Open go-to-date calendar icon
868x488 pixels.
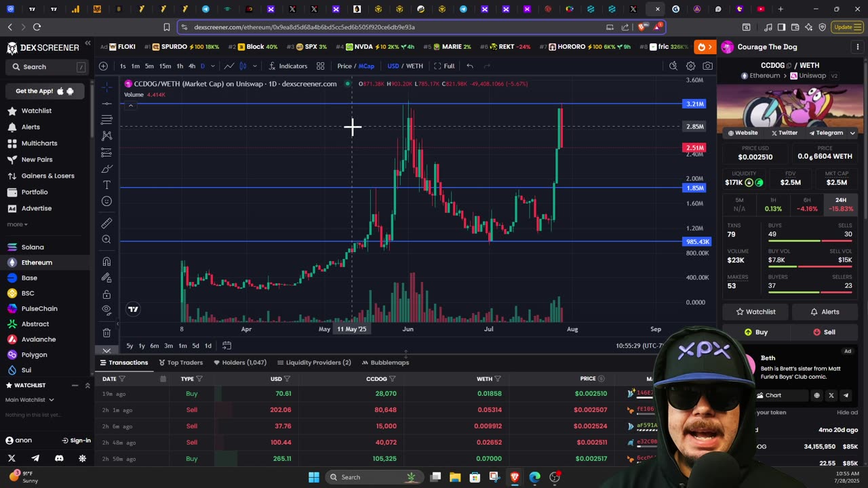point(226,346)
